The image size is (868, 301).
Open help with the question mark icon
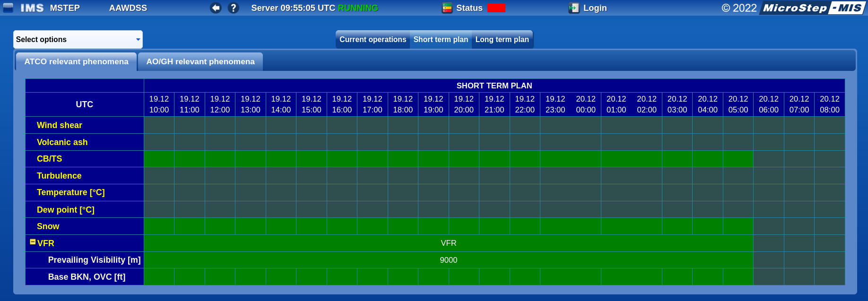coord(233,8)
